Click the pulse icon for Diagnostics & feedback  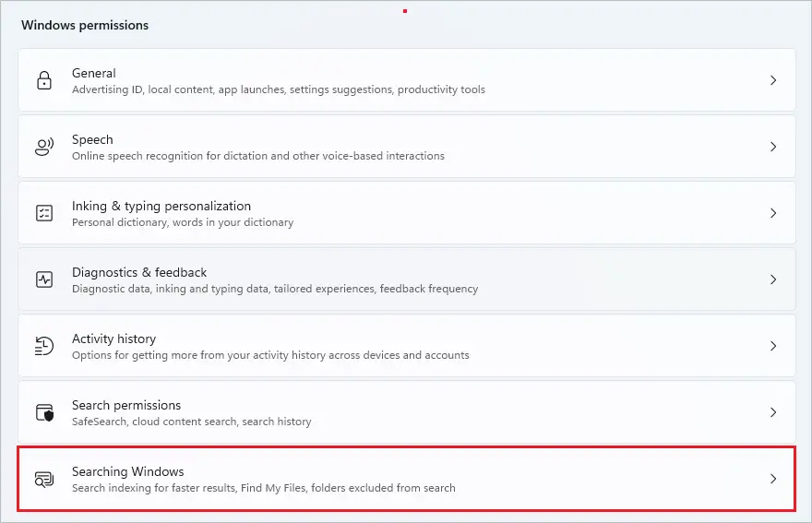[44, 279]
